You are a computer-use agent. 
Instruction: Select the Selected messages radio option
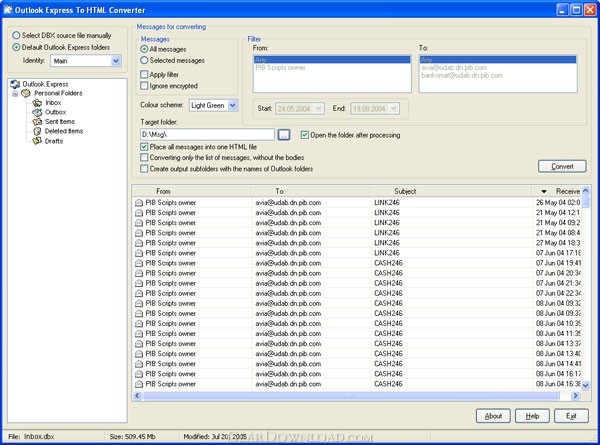pyautogui.click(x=145, y=60)
